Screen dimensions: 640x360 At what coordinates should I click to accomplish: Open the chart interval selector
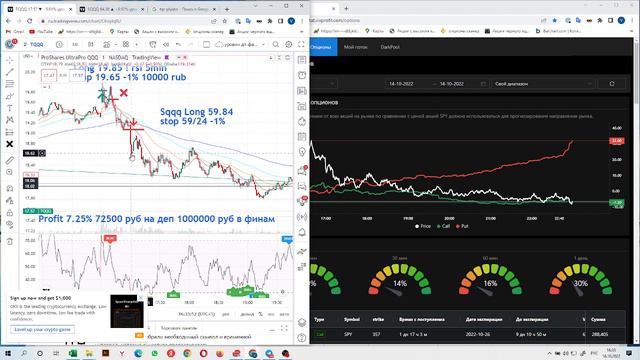pyautogui.click(x=75, y=44)
